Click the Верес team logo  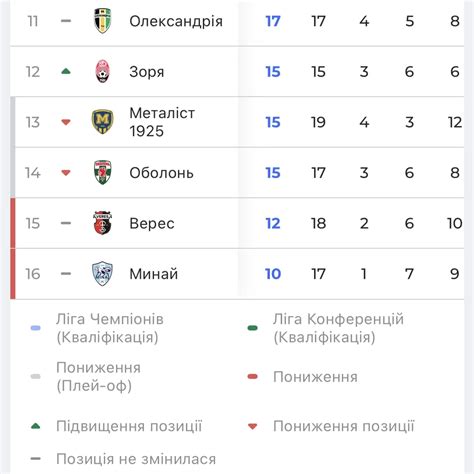[102, 223]
